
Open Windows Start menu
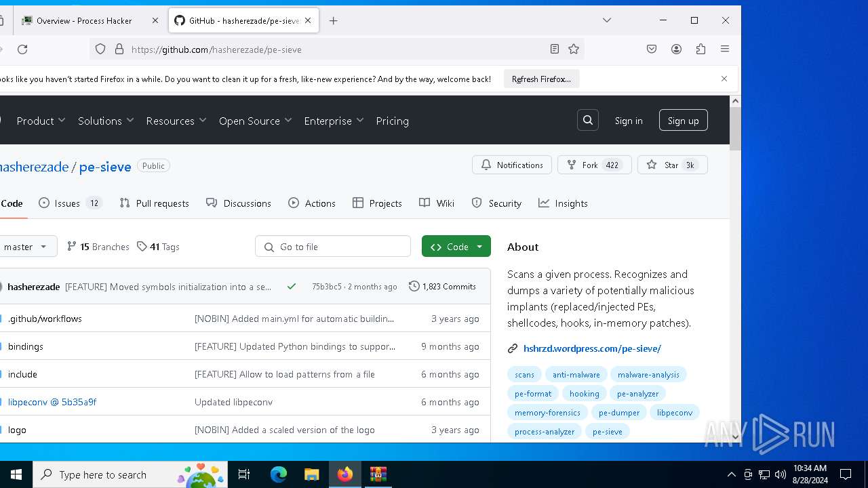[16, 474]
